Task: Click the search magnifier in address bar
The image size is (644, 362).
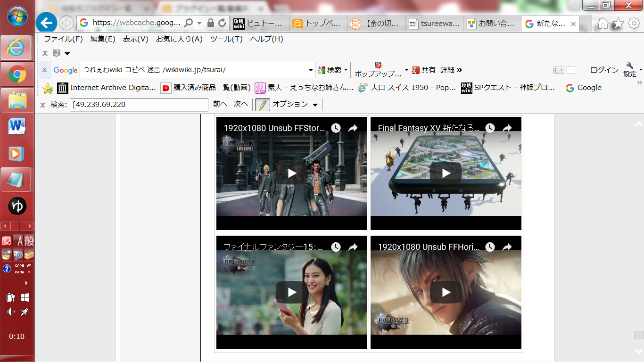Action: 188,23
